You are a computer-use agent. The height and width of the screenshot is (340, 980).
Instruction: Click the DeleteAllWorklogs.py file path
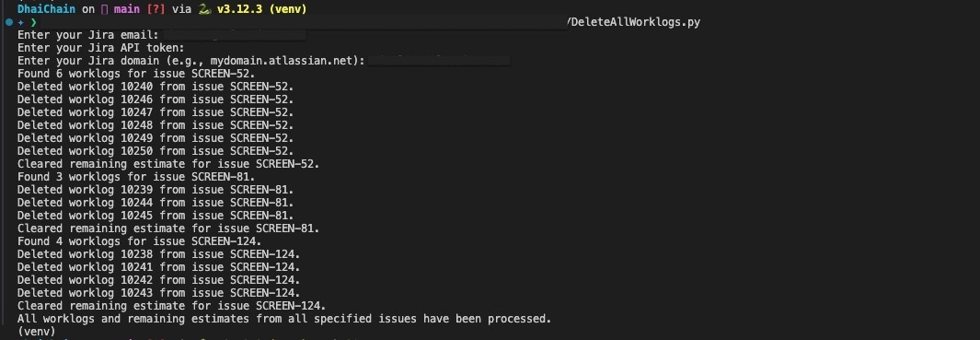tap(634, 22)
